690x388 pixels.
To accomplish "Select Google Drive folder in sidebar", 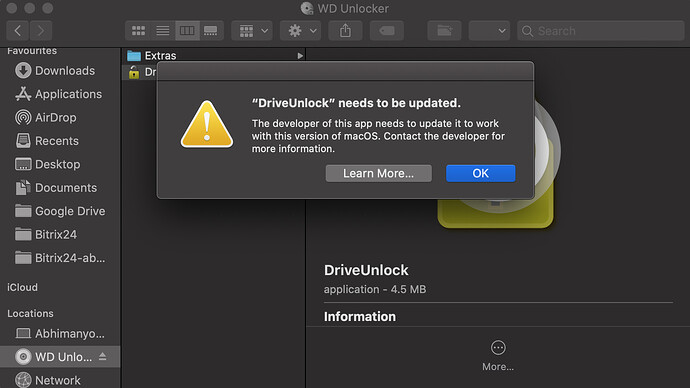I will [x=60, y=211].
